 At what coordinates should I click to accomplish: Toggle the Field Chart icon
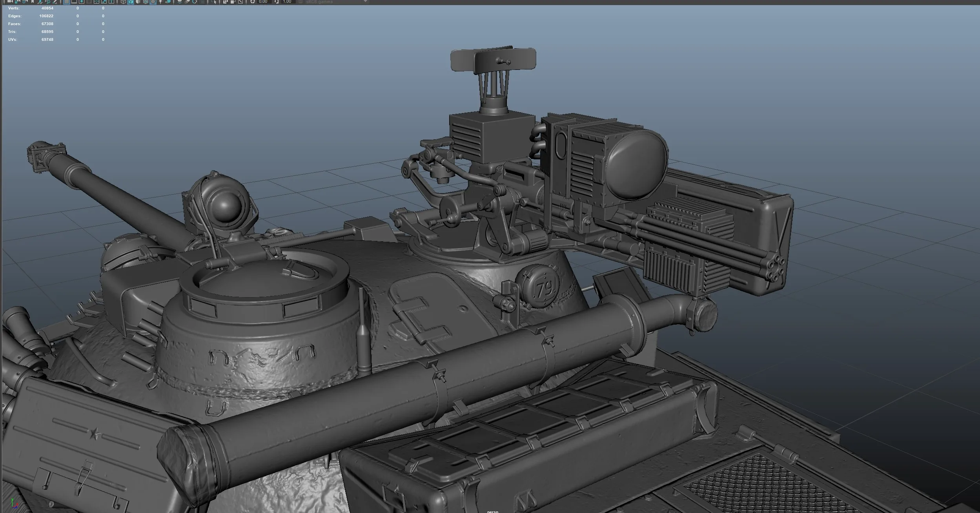[x=97, y=2]
